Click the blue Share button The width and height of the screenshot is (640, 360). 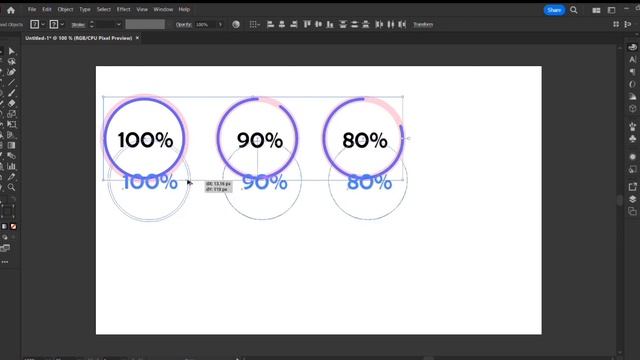[554, 10]
